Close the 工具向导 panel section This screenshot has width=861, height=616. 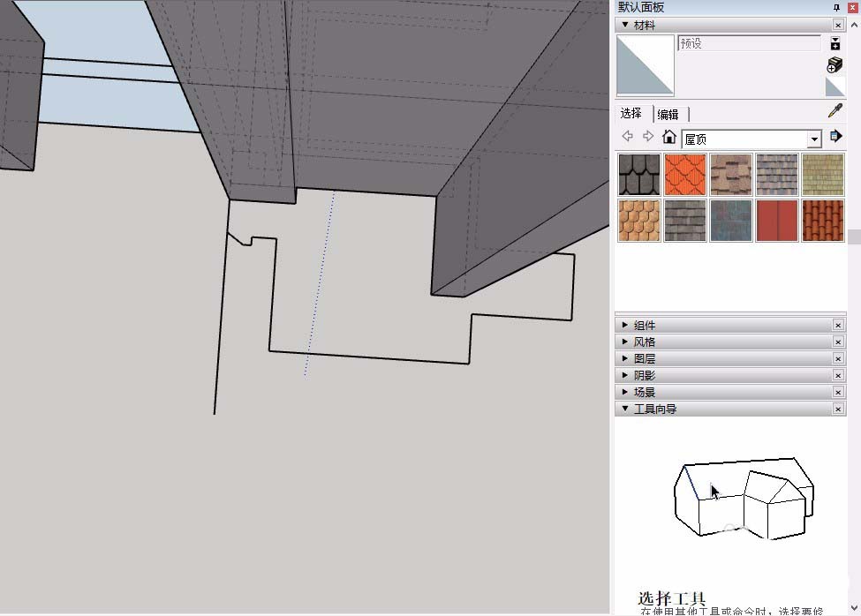pyautogui.click(x=838, y=409)
